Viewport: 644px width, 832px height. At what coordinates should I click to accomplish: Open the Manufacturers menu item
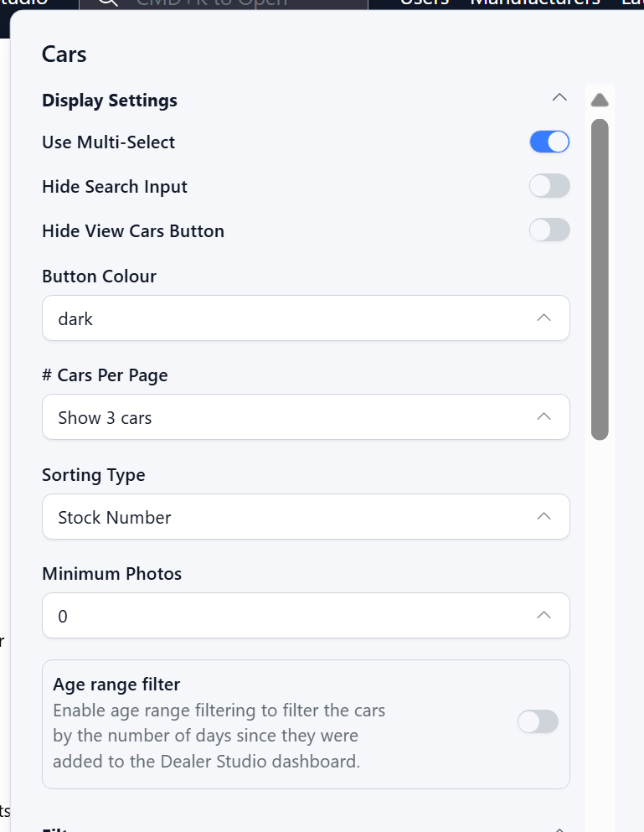click(x=534, y=3)
